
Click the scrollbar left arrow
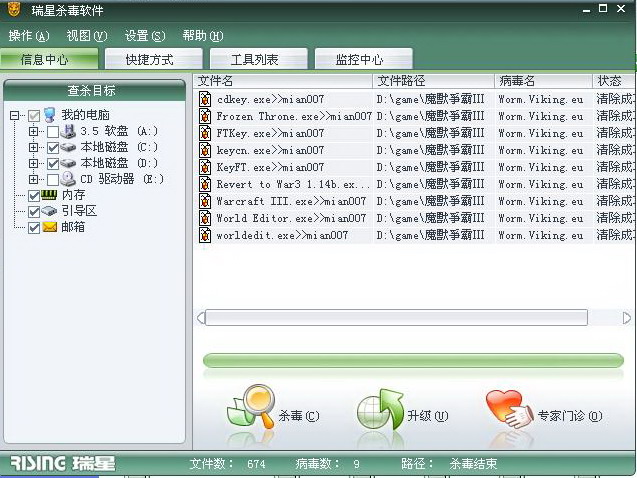pyautogui.click(x=201, y=318)
